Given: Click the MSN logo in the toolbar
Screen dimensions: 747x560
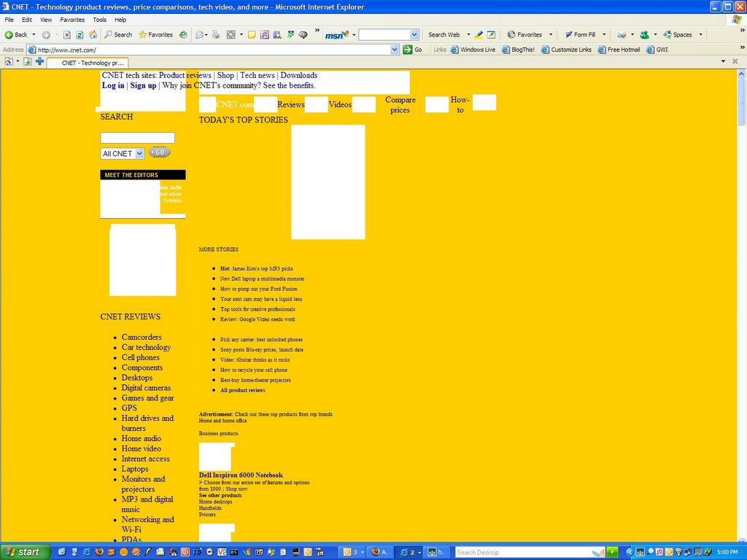Looking at the screenshot, I should (336, 35).
